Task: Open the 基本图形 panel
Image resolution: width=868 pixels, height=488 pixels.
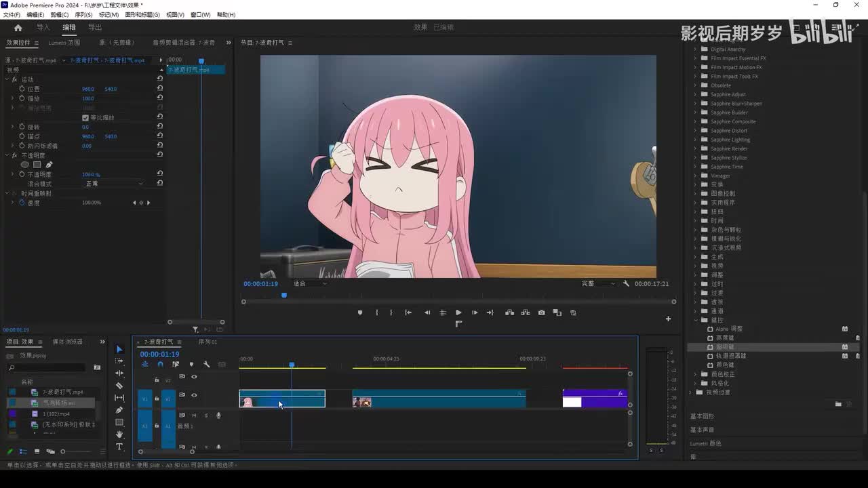Action: (x=702, y=416)
